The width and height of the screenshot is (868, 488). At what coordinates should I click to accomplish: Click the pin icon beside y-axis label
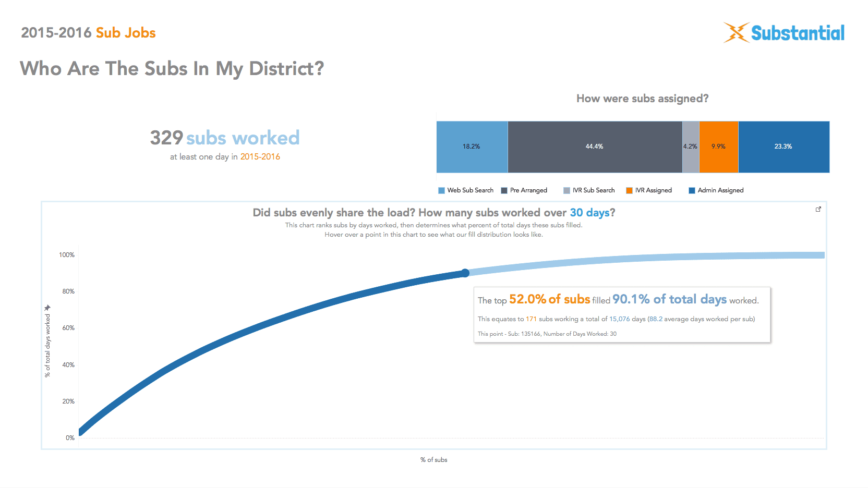47,308
